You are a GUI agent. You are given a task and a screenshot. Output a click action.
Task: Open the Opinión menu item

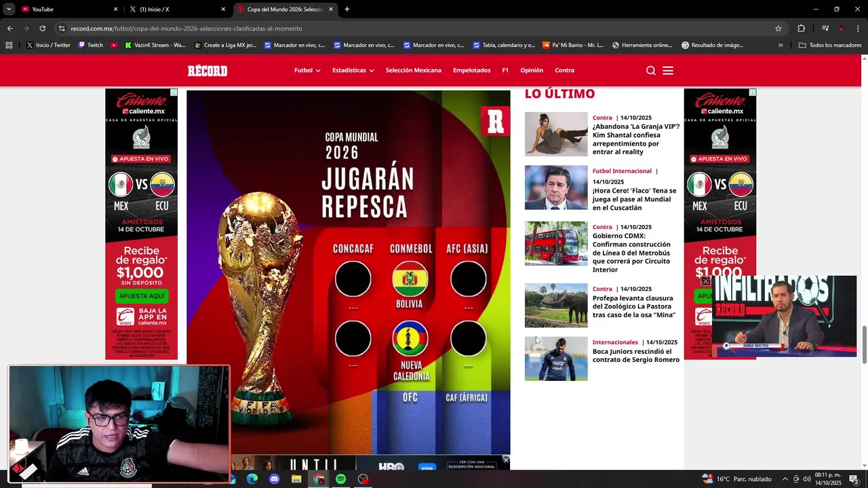[x=532, y=70]
